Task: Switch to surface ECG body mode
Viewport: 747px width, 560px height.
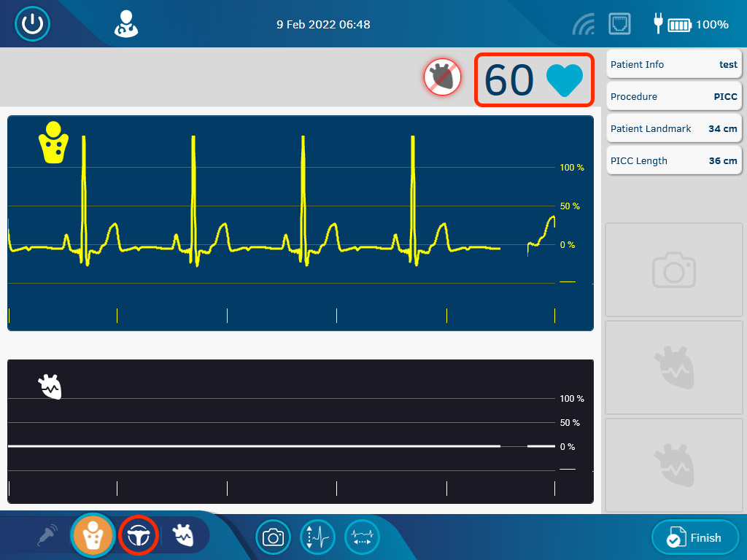Action: click(93, 536)
